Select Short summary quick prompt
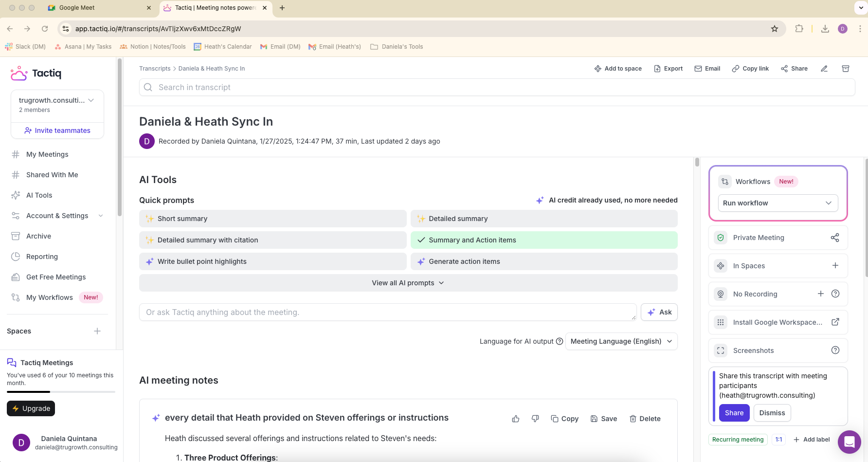This screenshot has width=868, height=462. coord(273,219)
